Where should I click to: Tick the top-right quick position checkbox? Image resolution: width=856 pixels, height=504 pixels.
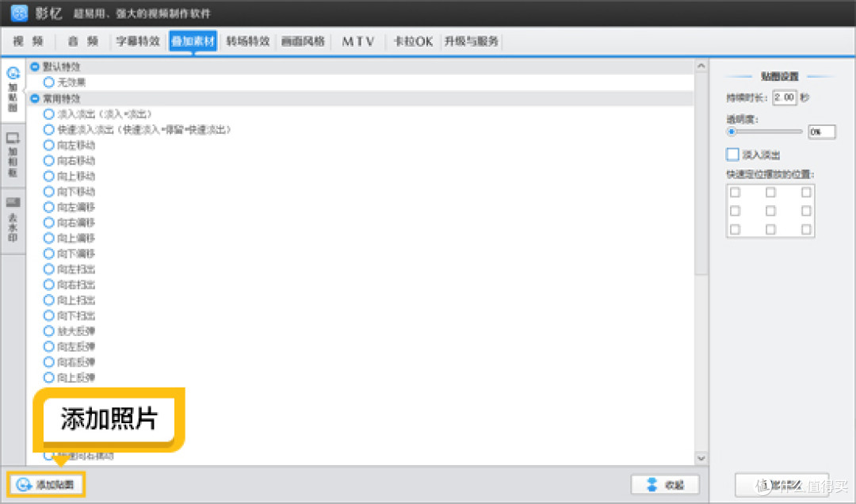(x=806, y=193)
